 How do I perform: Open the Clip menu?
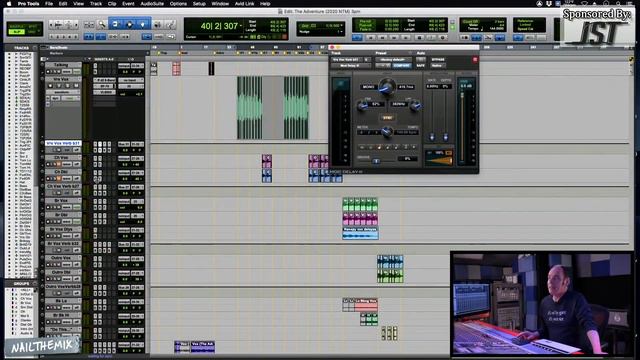112,4
